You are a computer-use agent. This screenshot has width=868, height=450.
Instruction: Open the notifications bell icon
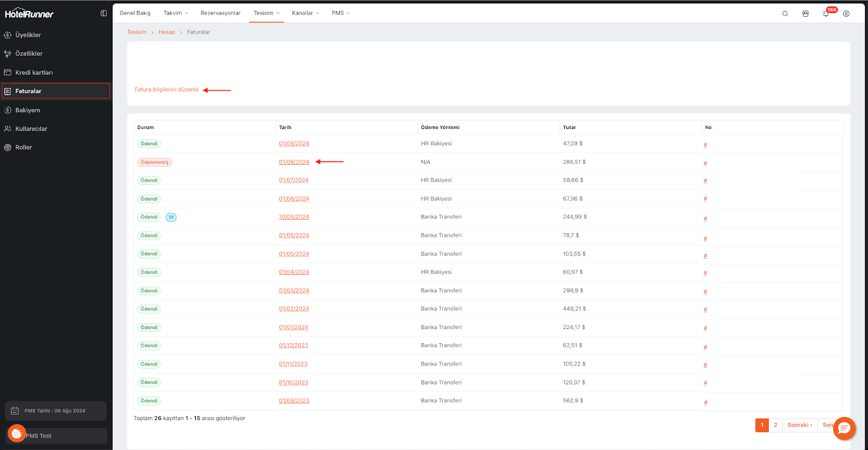tap(826, 14)
